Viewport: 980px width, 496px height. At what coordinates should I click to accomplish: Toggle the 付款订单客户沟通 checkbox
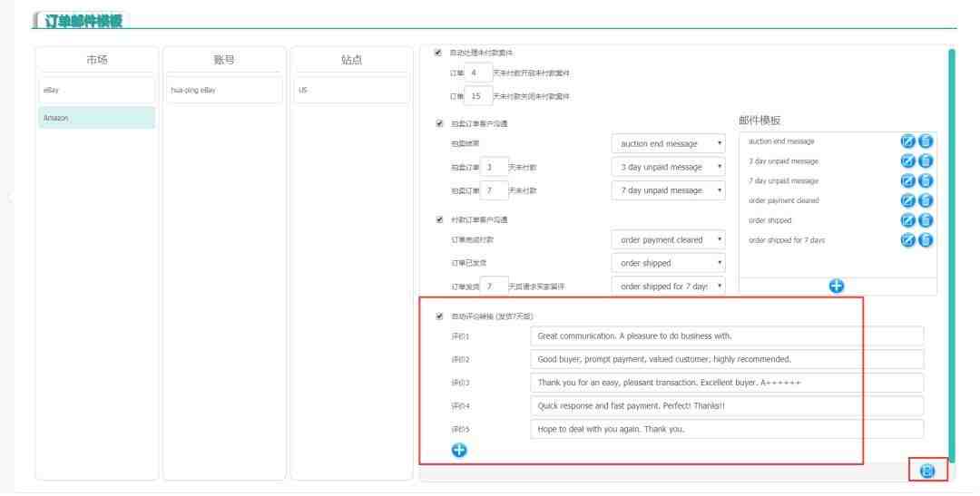439,219
